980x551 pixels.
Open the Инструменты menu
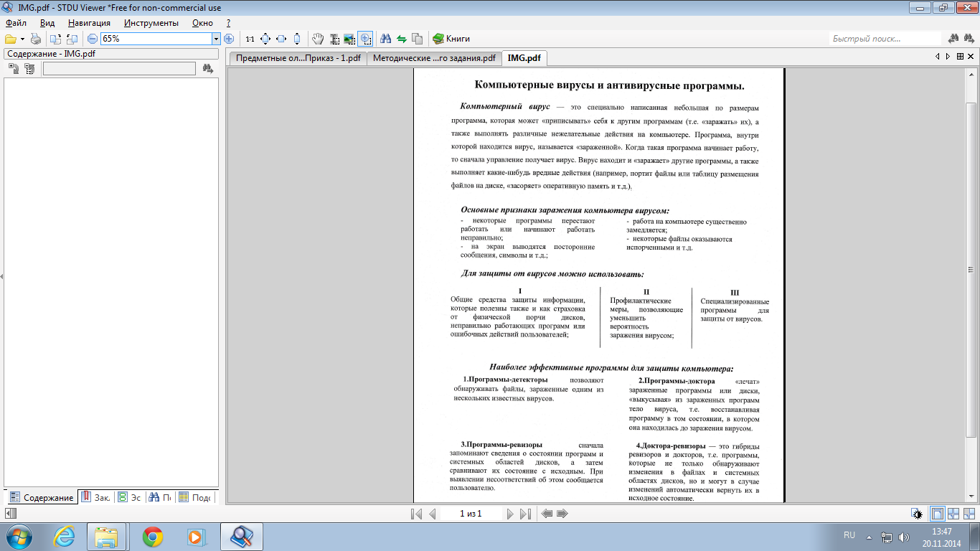coord(151,23)
